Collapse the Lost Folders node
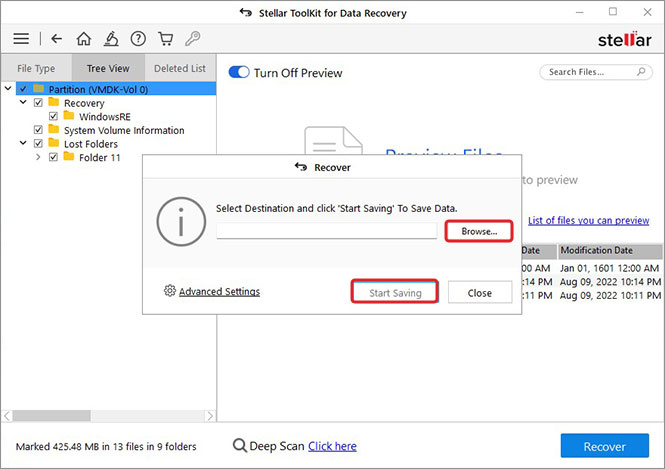Viewport: 665px width, 469px height. 23,143
